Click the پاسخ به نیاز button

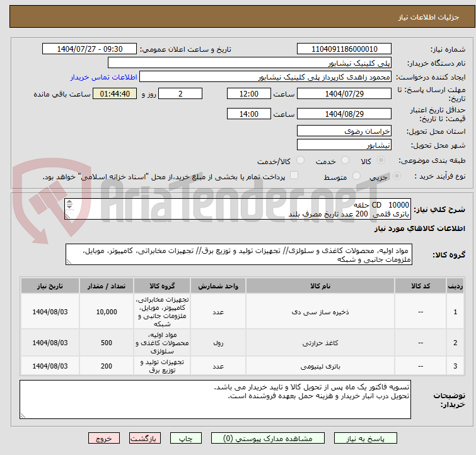click(x=365, y=439)
